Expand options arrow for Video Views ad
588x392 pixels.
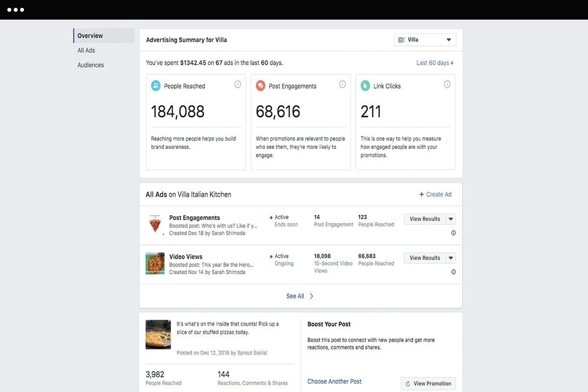pos(451,258)
